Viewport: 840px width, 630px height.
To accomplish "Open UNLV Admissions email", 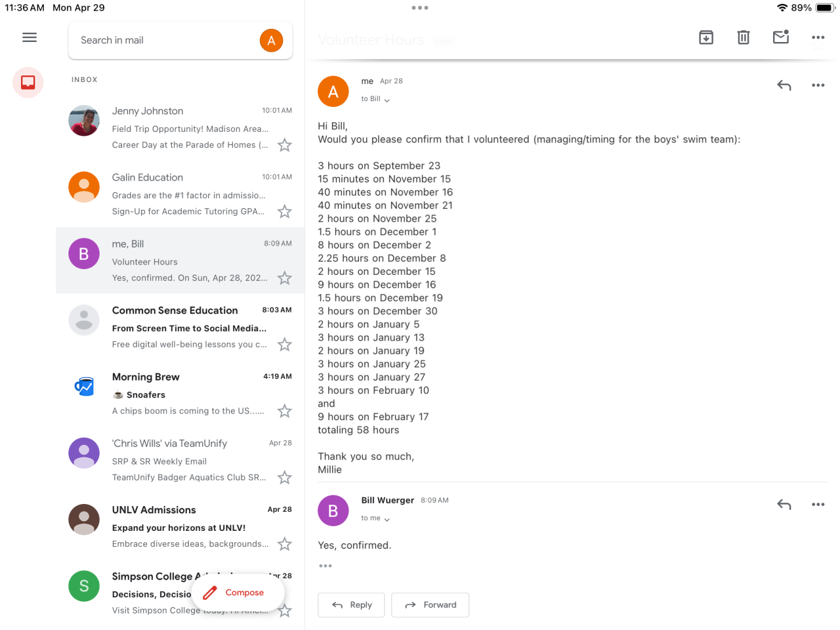I will click(180, 526).
